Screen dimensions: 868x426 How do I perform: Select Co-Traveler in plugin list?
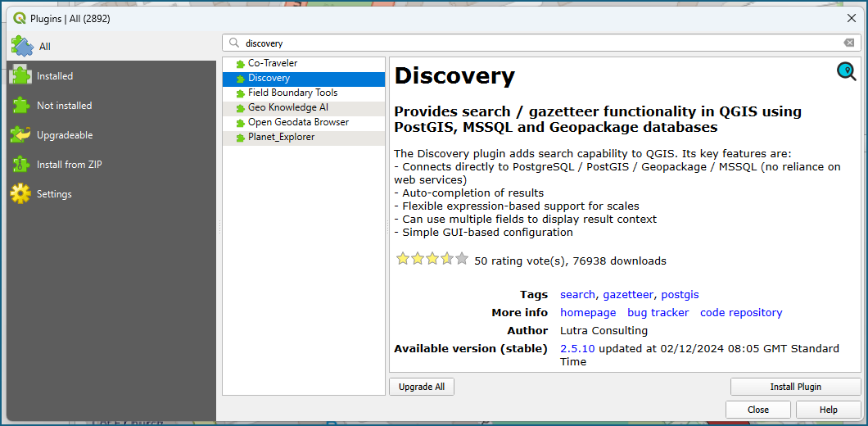[x=303, y=64]
